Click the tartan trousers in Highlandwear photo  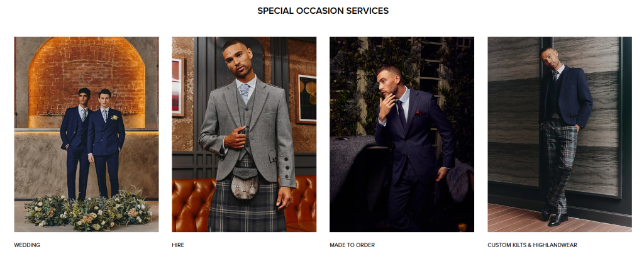pyautogui.click(x=559, y=164)
